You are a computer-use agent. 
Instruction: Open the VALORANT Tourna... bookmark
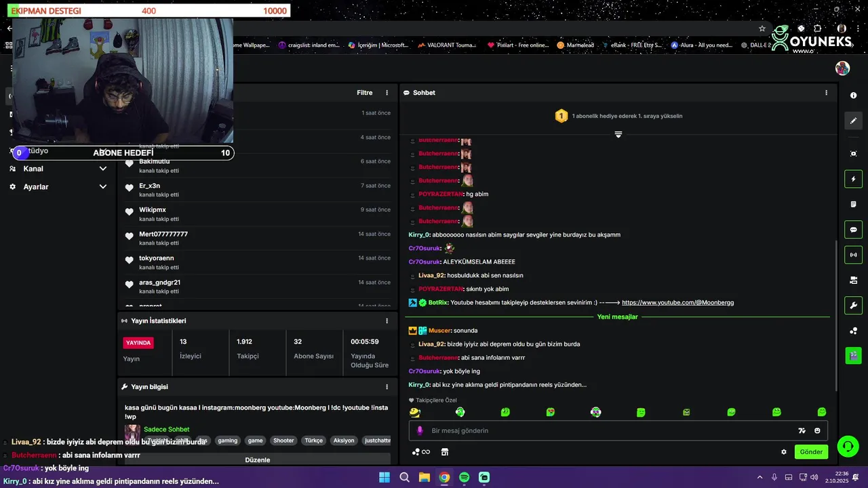coord(447,45)
